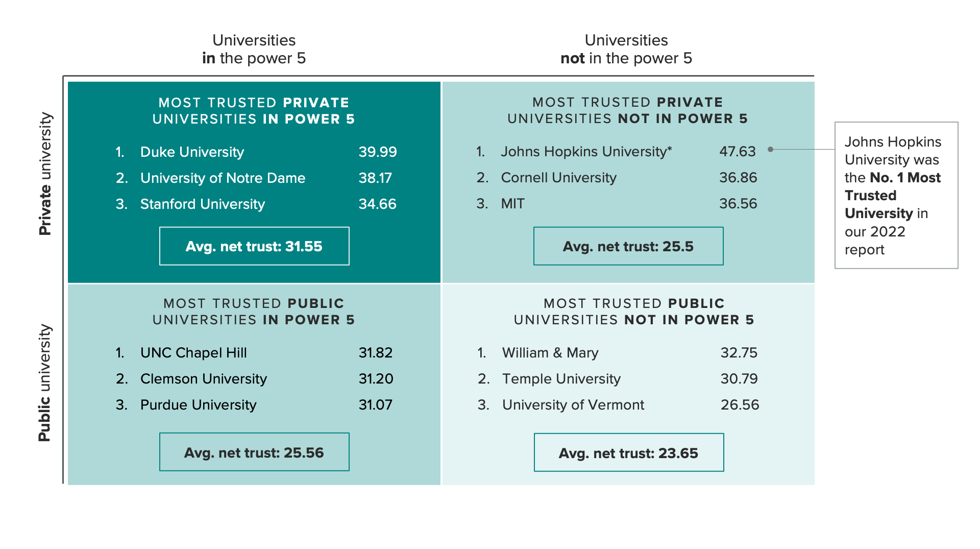This screenshot has height=549, width=980.
Task: Click the Avg. net trust: 25.56 box
Action: pyautogui.click(x=254, y=452)
